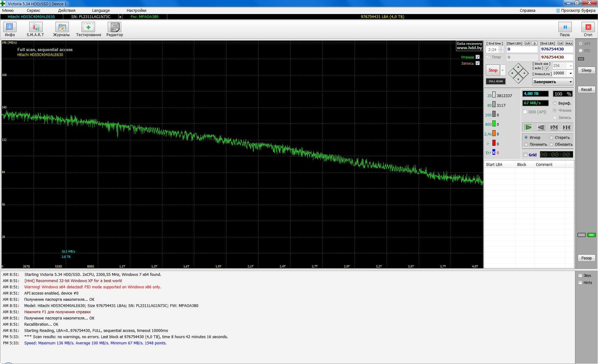598x364 pixels.
Task: Open the Редактор hex editor
Action: (x=115, y=29)
